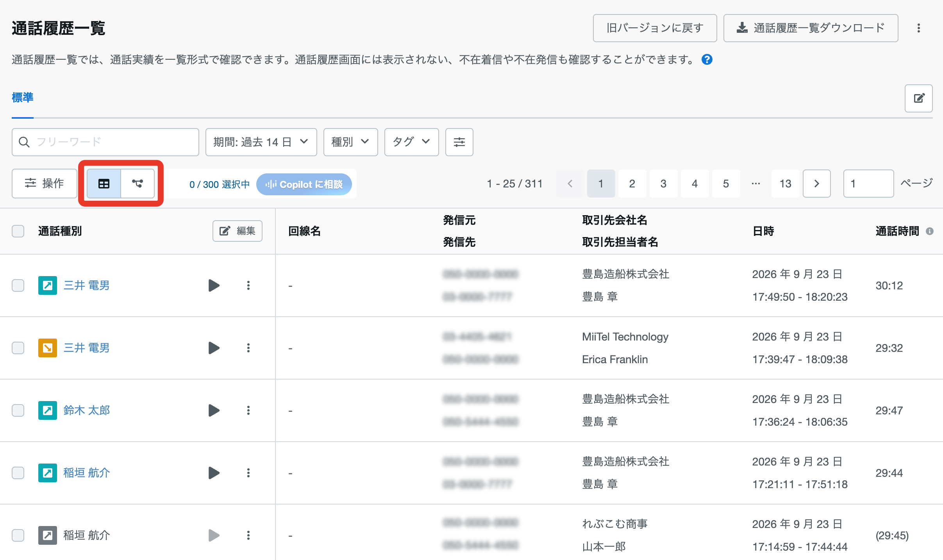943x560 pixels.
Task: Click 通話履歴一覧ダウンロード button
Action: click(811, 28)
